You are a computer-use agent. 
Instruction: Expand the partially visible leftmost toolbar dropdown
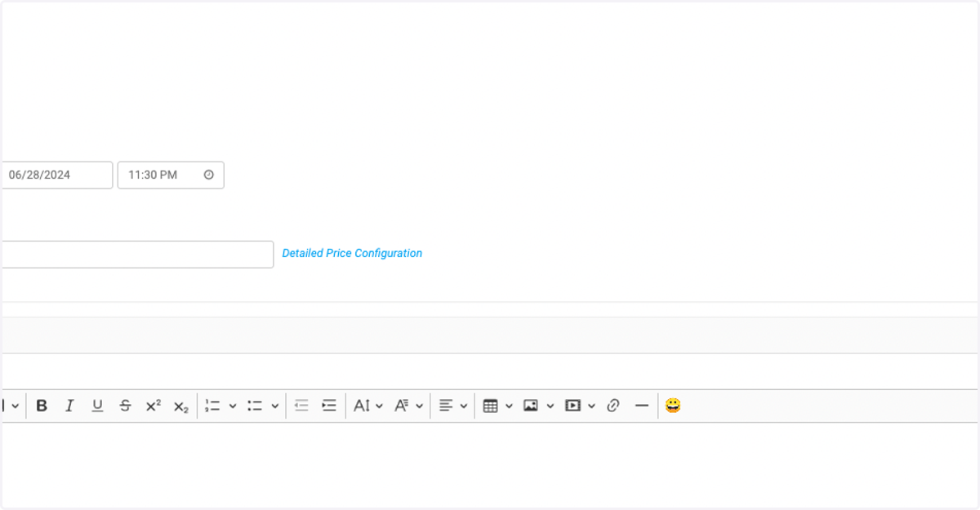[x=13, y=406]
